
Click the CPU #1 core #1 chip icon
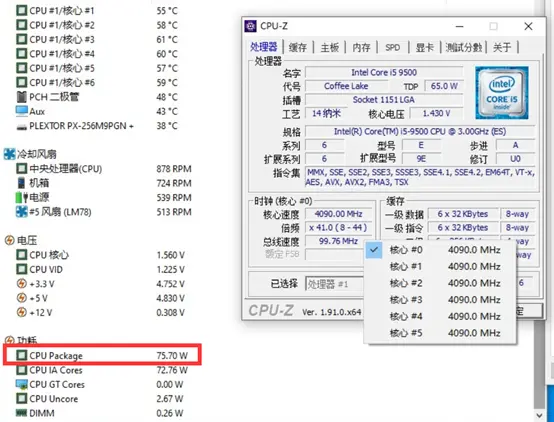pos(22,10)
